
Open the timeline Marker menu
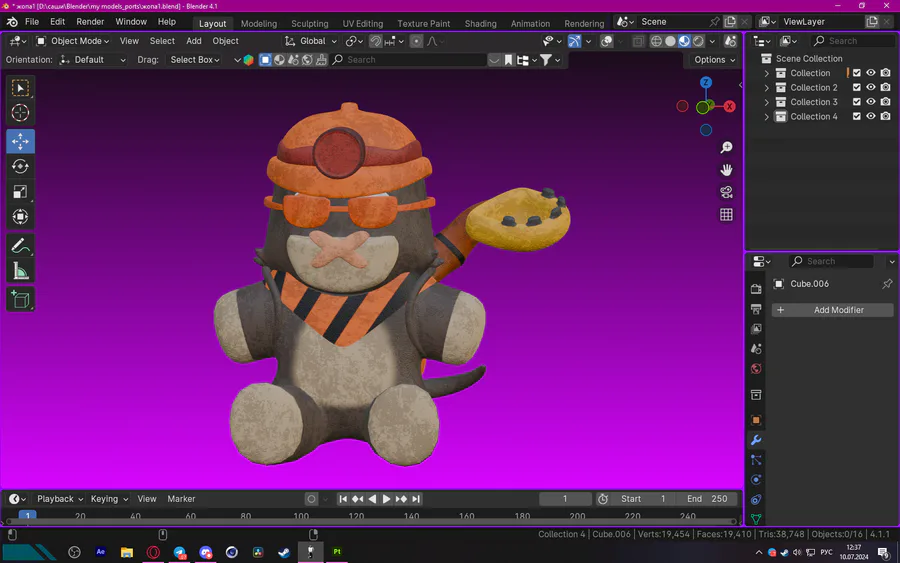pos(181,499)
